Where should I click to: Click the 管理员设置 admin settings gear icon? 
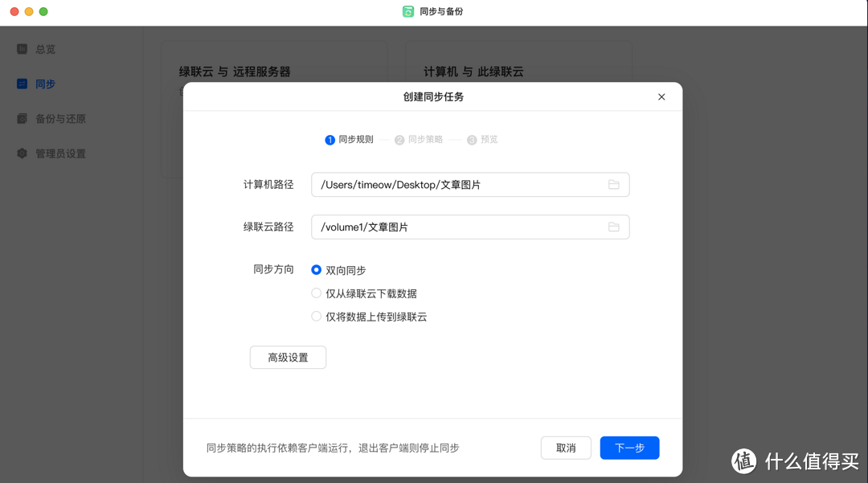pyautogui.click(x=22, y=153)
